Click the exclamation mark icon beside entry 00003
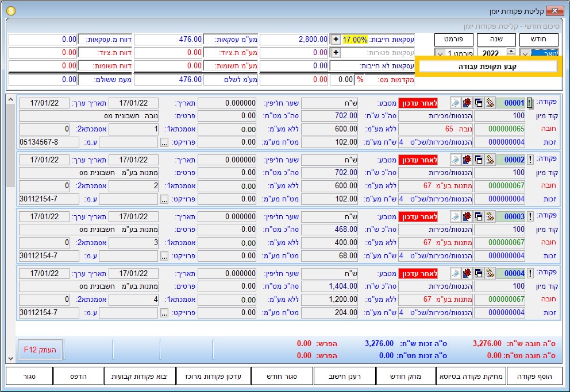570x392 pixels. click(530, 216)
